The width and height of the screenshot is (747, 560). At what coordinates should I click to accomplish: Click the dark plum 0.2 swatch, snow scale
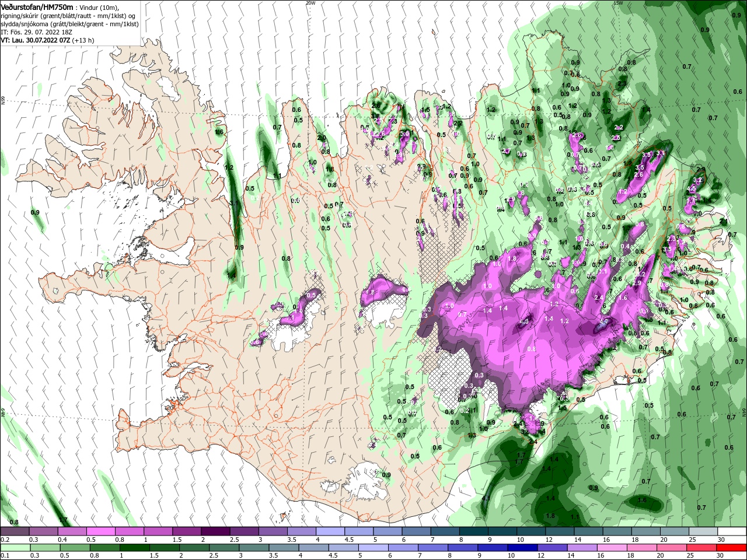(15, 531)
